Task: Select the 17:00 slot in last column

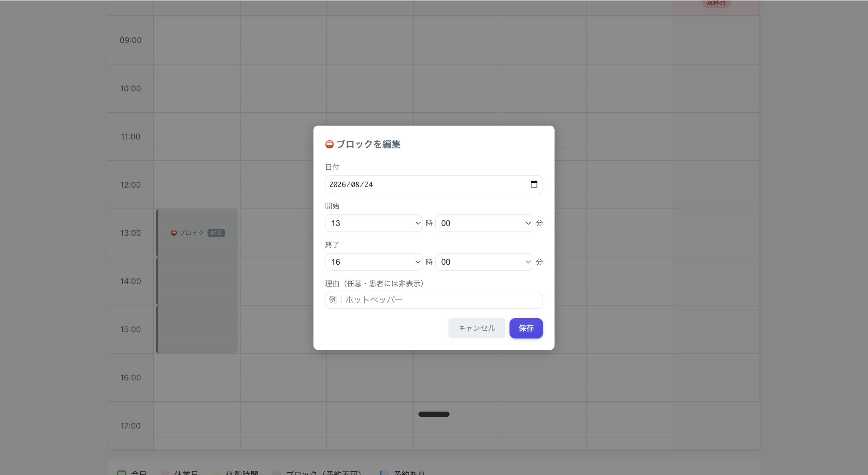Action: point(716,426)
